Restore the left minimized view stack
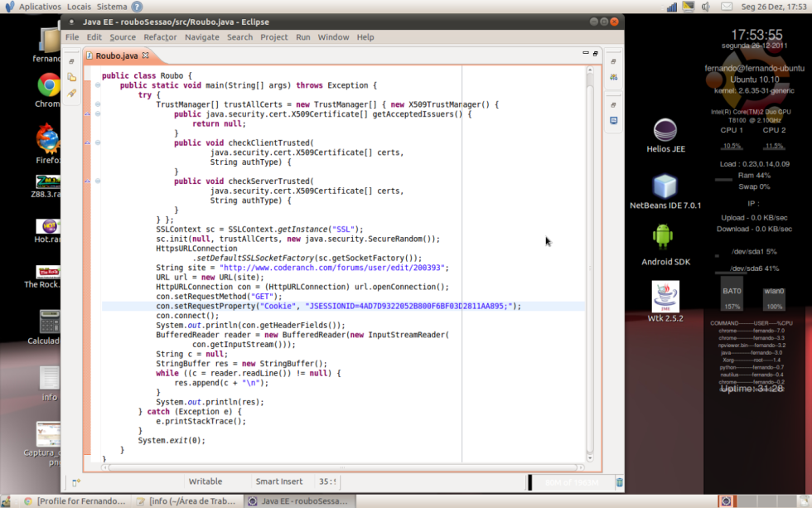812x508 pixels. pyautogui.click(x=72, y=61)
